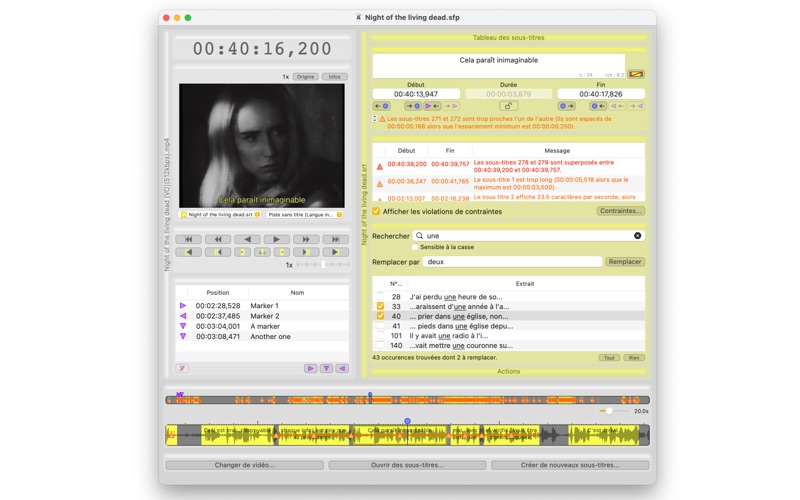Image resolution: width=800 pixels, height=500 pixels.
Task: Uncheck result 40 in search results
Action: click(x=380, y=316)
